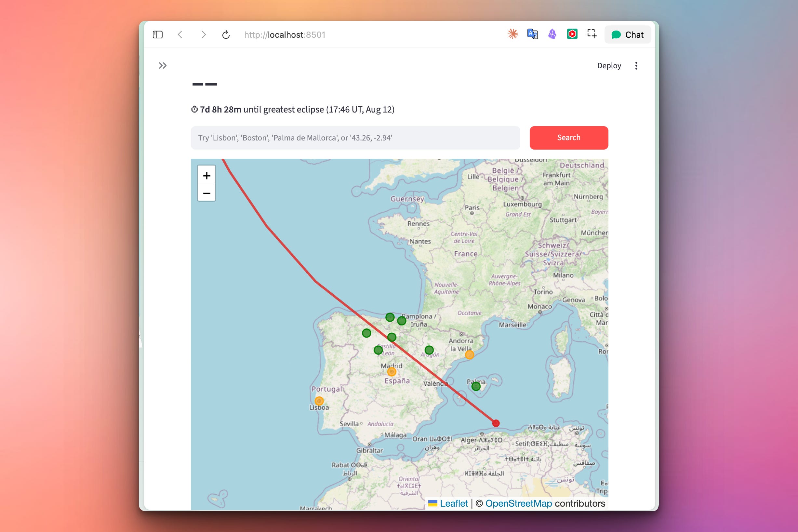This screenshot has width=798, height=532.
Task: Click the green marker beside Castilla y León label
Action: tap(378, 350)
